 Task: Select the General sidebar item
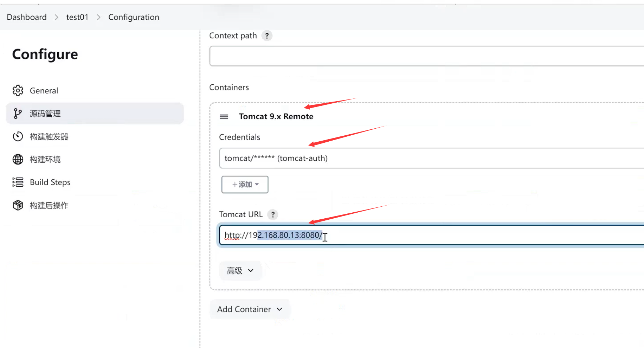tap(44, 91)
